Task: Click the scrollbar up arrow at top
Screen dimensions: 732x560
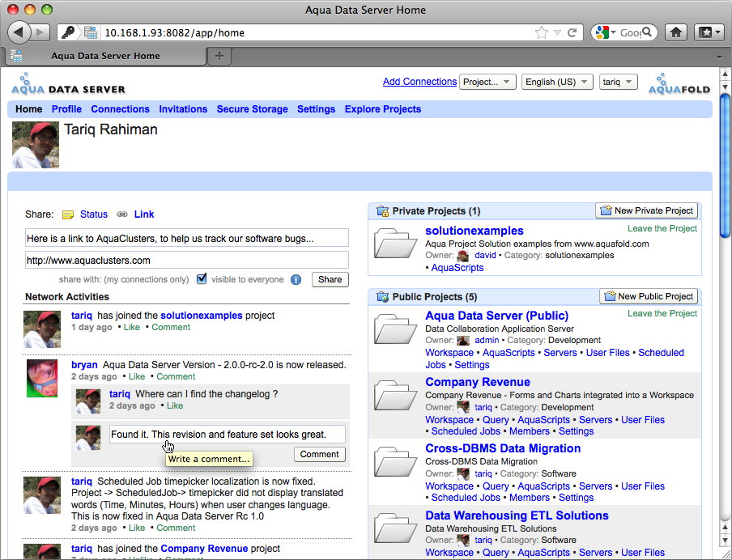Action: [x=725, y=74]
